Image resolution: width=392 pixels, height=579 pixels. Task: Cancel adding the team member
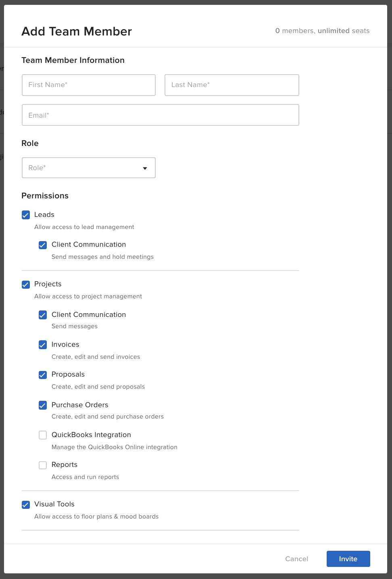pos(297,559)
